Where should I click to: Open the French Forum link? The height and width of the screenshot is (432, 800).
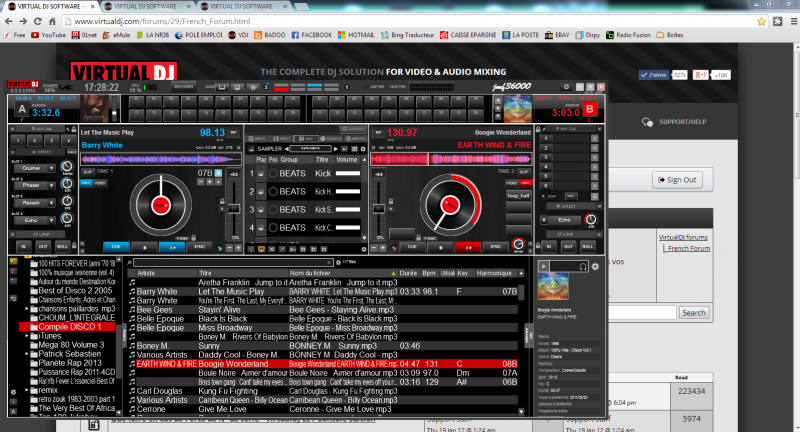click(x=688, y=248)
